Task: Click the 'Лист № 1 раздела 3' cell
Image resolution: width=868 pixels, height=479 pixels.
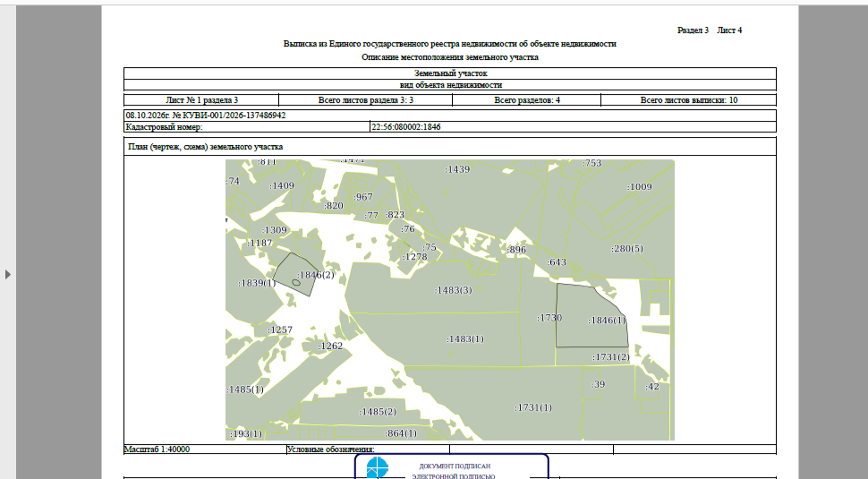Action: [201, 100]
